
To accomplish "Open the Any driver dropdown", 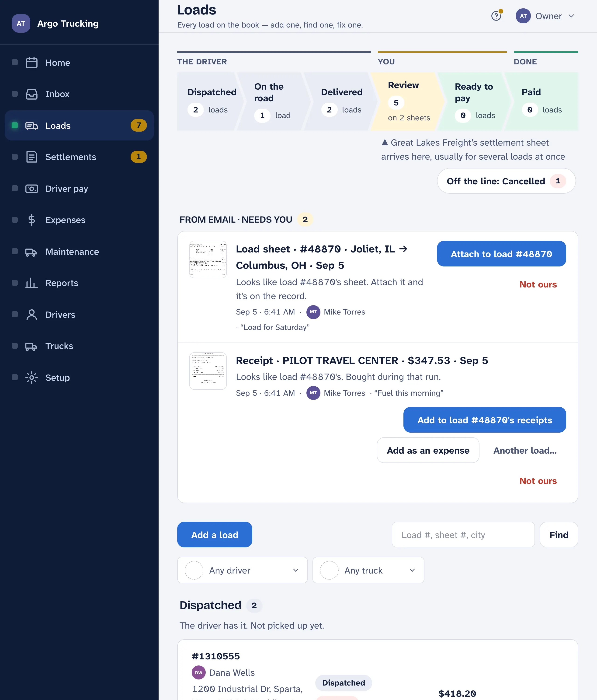I will pos(243,570).
